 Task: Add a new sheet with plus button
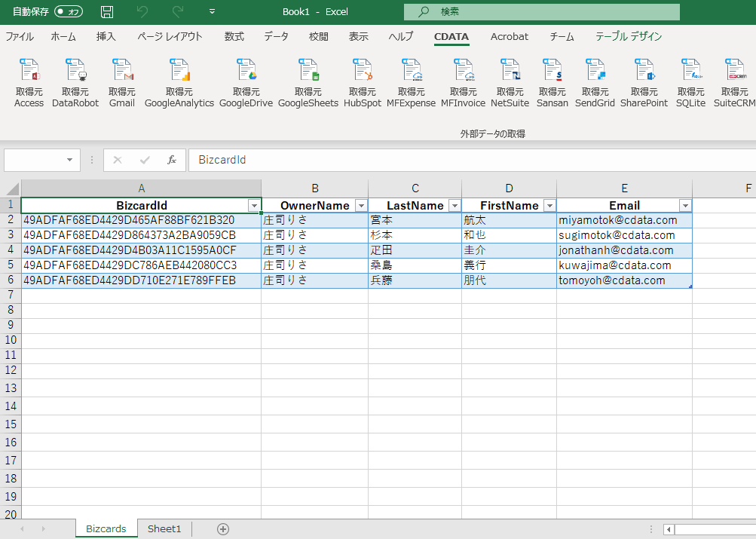[223, 529]
